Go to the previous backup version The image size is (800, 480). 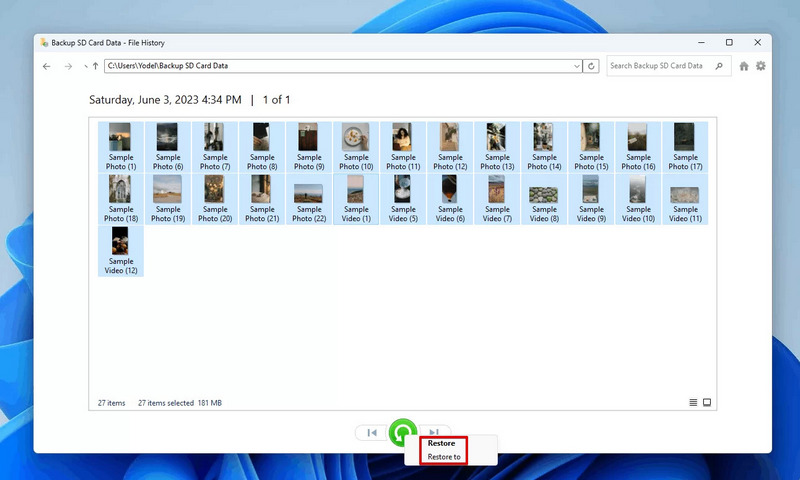tap(371, 433)
